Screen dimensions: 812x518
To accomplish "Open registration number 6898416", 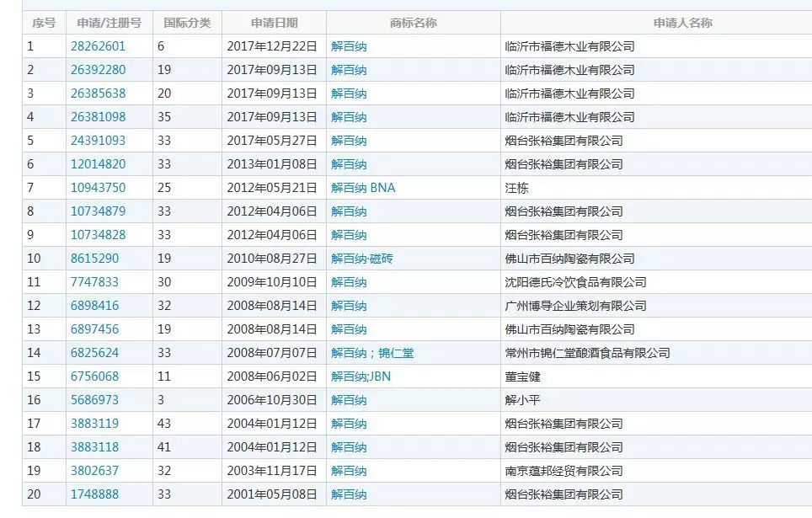I will [x=95, y=306].
